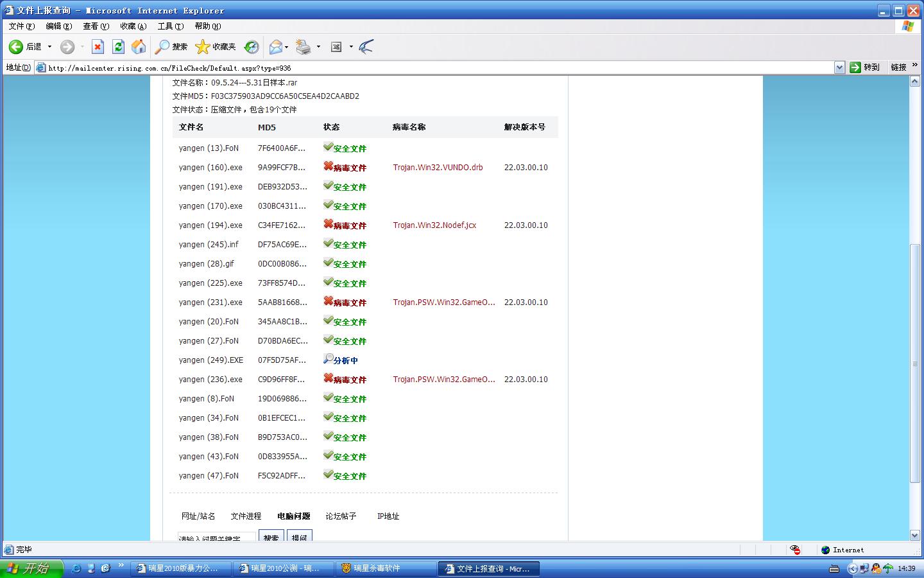This screenshot has width=924, height=578.
Task: Refresh the page using the toolbar icon
Action: [118, 47]
